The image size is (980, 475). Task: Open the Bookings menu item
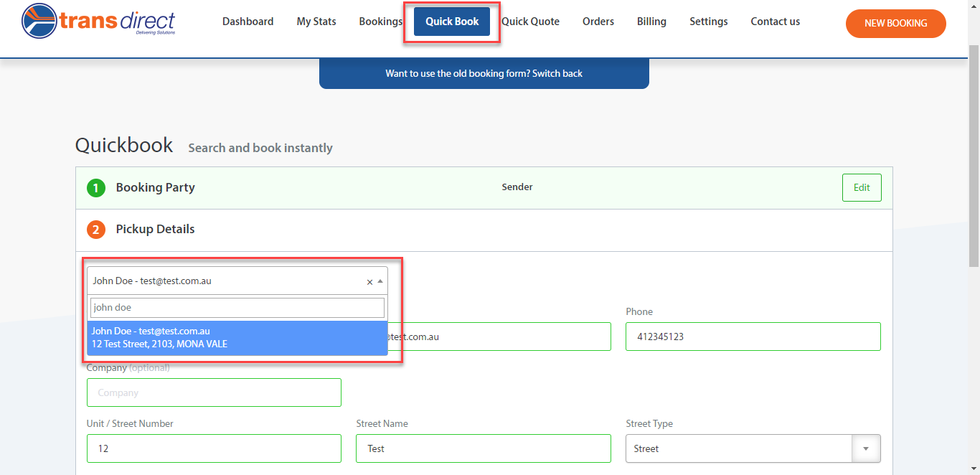point(380,22)
